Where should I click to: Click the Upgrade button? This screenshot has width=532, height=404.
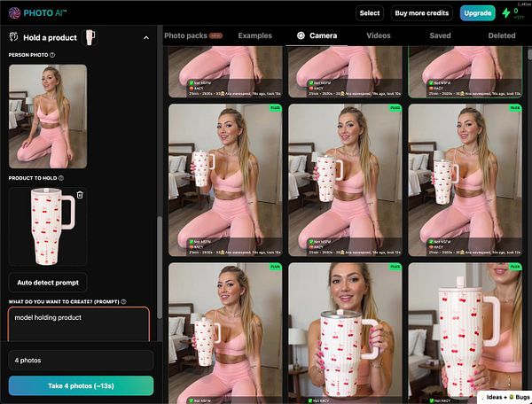click(x=477, y=13)
